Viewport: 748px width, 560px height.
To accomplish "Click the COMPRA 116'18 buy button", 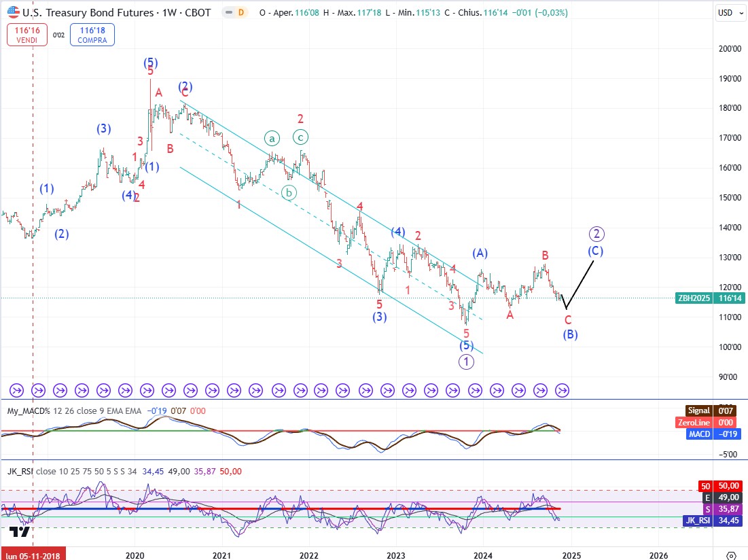I will point(92,35).
